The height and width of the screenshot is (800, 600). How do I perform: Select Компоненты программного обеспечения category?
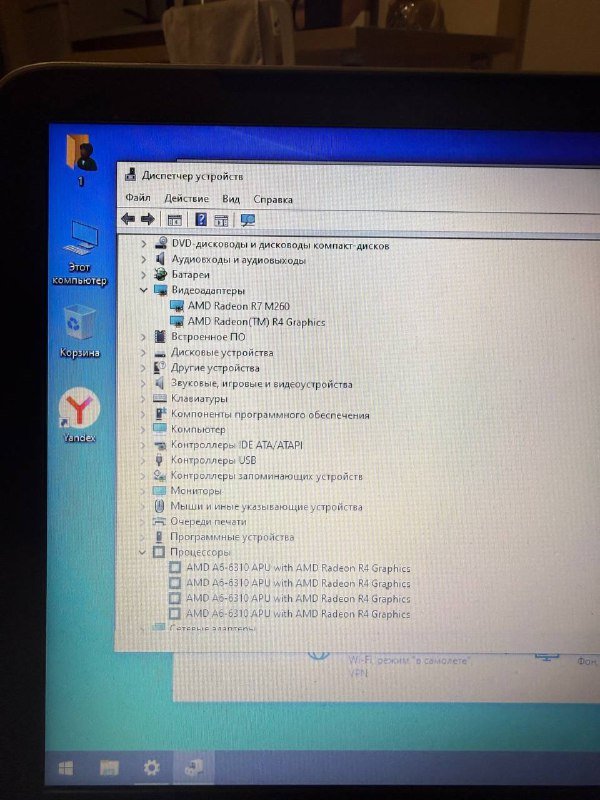click(270, 415)
